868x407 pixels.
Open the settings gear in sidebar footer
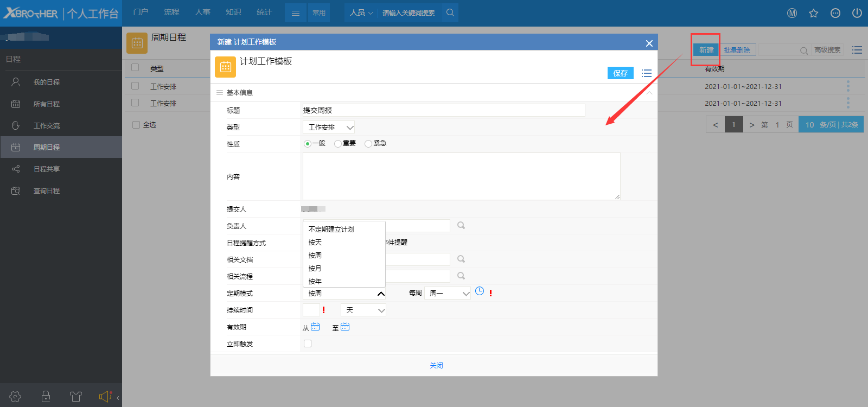coord(15,397)
